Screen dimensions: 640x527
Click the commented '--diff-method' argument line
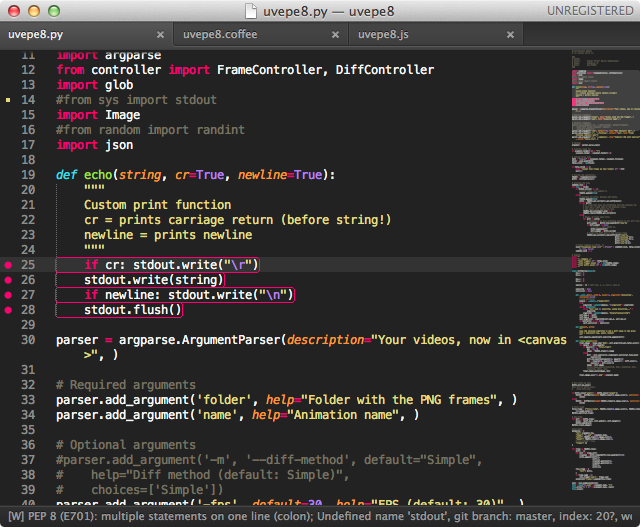tap(269, 460)
